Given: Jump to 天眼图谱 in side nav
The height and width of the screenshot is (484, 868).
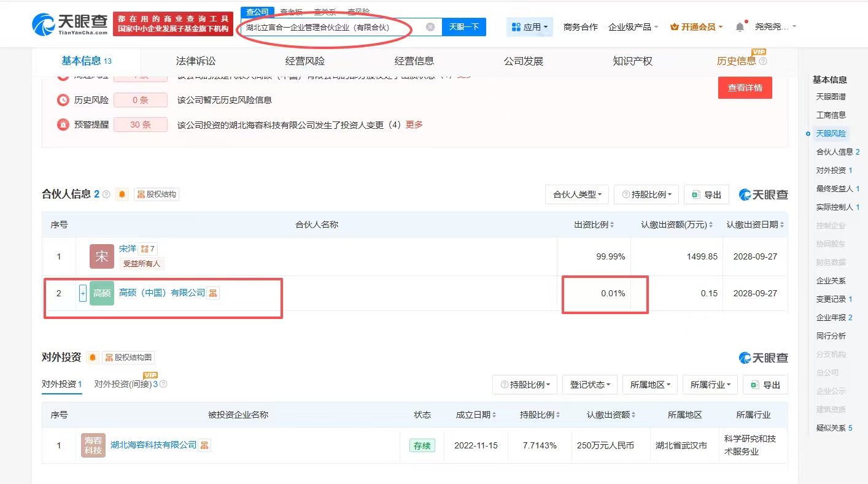Looking at the screenshot, I should pyautogui.click(x=831, y=97).
